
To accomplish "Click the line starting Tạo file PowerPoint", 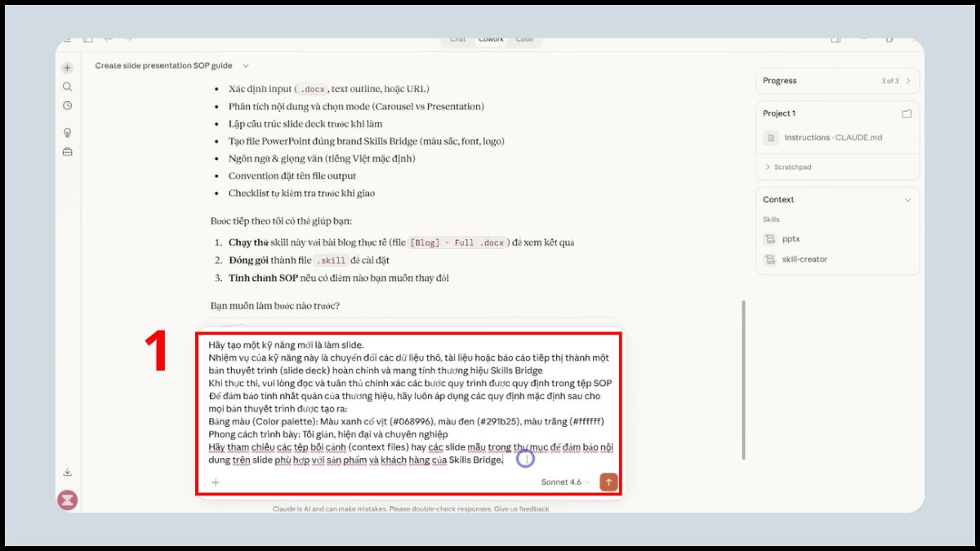I will (366, 141).
